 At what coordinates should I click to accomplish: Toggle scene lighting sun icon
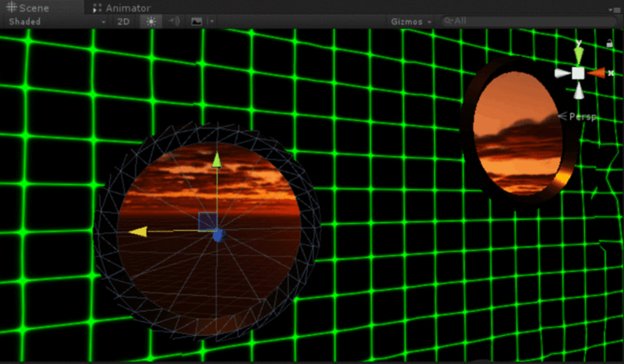pos(151,22)
